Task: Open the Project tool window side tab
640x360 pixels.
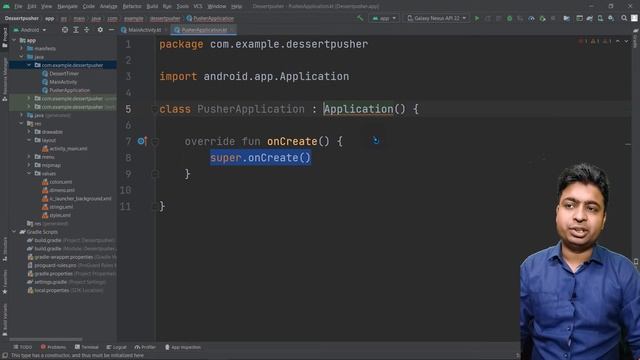Action: 5,38
